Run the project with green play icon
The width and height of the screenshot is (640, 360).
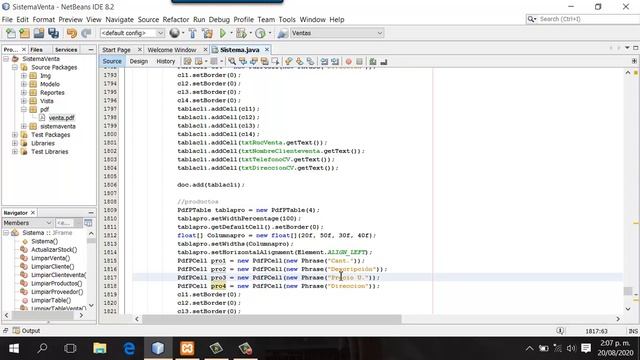223,33
